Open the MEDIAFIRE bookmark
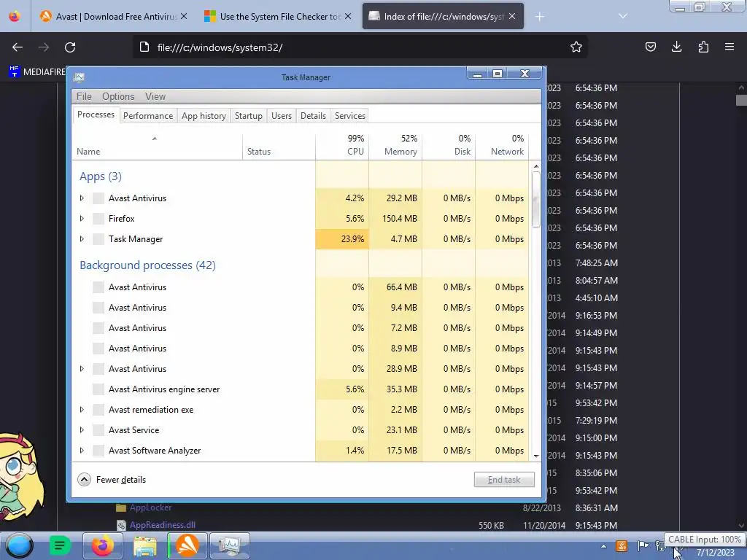Viewport: 747px width, 560px height. (x=36, y=71)
